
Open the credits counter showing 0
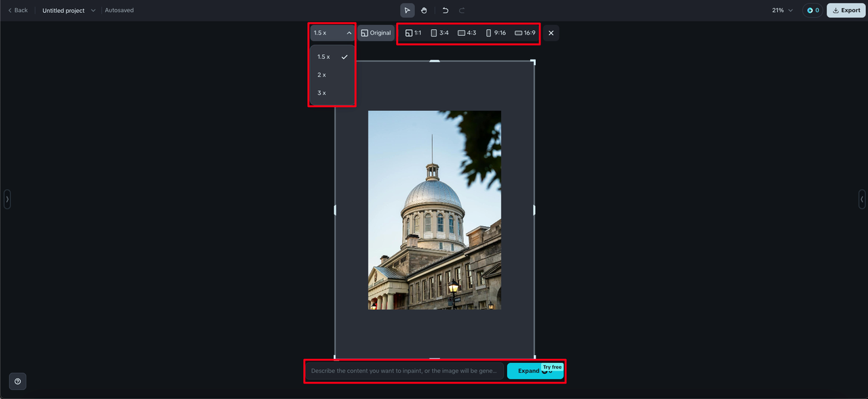coord(812,10)
